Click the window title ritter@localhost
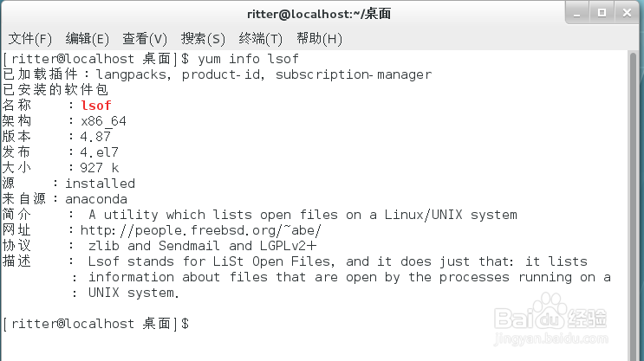Viewport: 644px width, 361px height. 319,14
